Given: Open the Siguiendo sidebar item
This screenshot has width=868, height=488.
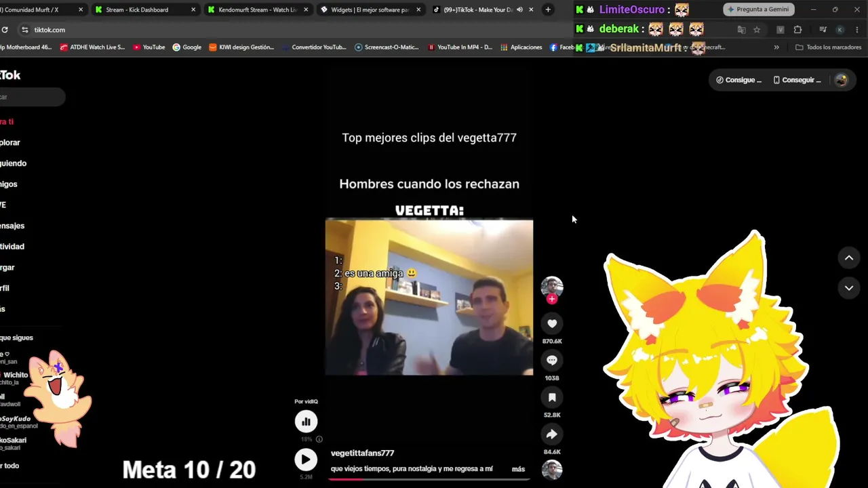Looking at the screenshot, I should 13,163.
